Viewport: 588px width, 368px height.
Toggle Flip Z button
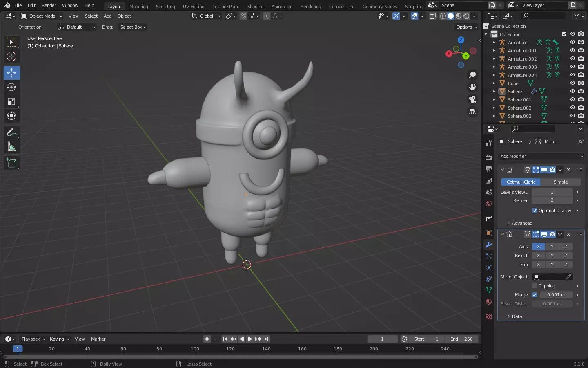(x=566, y=265)
